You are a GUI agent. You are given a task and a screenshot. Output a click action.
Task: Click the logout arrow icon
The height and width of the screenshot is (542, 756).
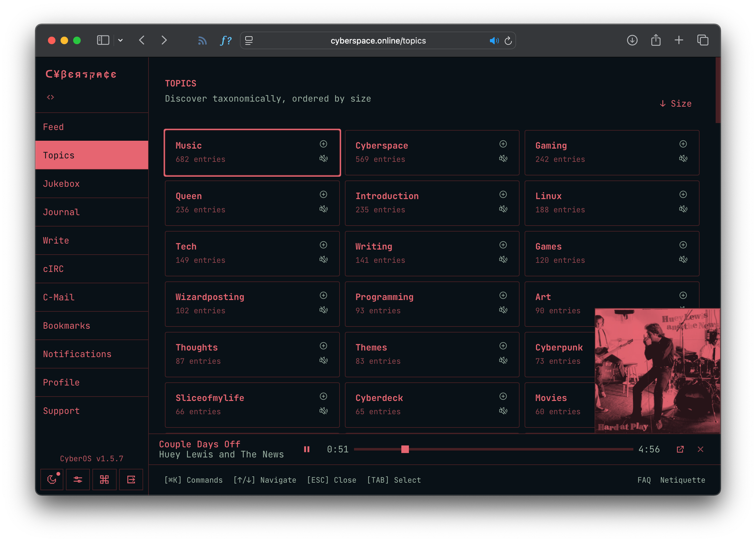[131, 480]
